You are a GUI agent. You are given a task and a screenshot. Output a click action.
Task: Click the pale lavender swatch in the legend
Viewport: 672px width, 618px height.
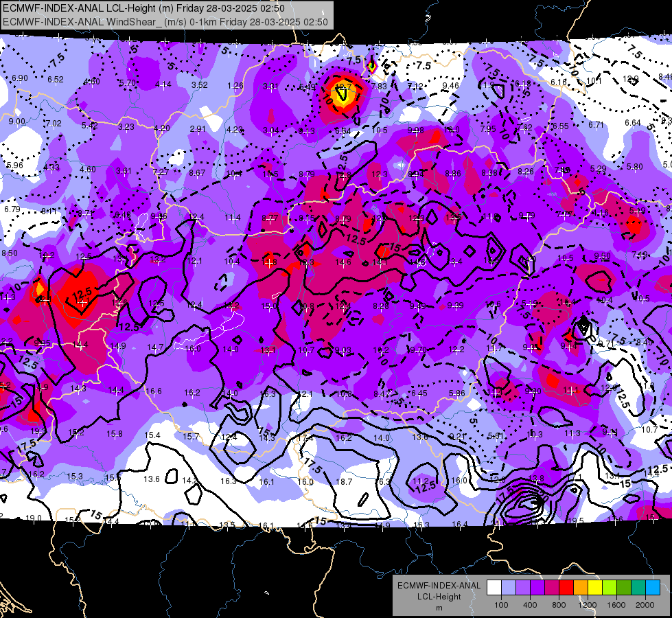[509, 588]
